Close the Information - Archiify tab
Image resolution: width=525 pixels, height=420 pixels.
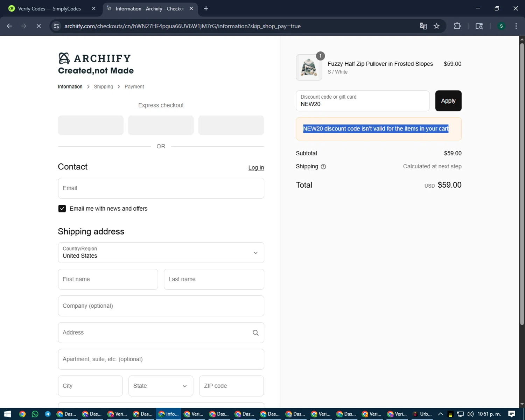pyautogui.click(x=191, y=8)
